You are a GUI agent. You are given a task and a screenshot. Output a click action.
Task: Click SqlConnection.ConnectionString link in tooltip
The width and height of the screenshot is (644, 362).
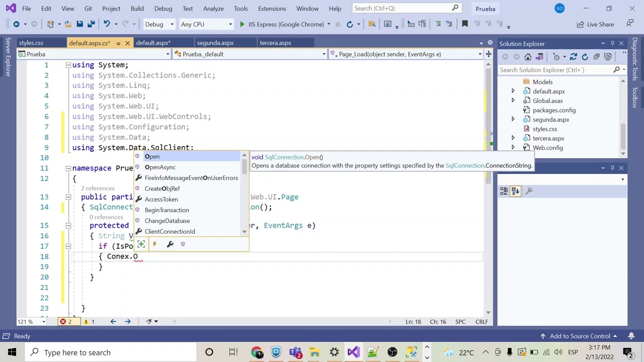[x=489, y=165]
